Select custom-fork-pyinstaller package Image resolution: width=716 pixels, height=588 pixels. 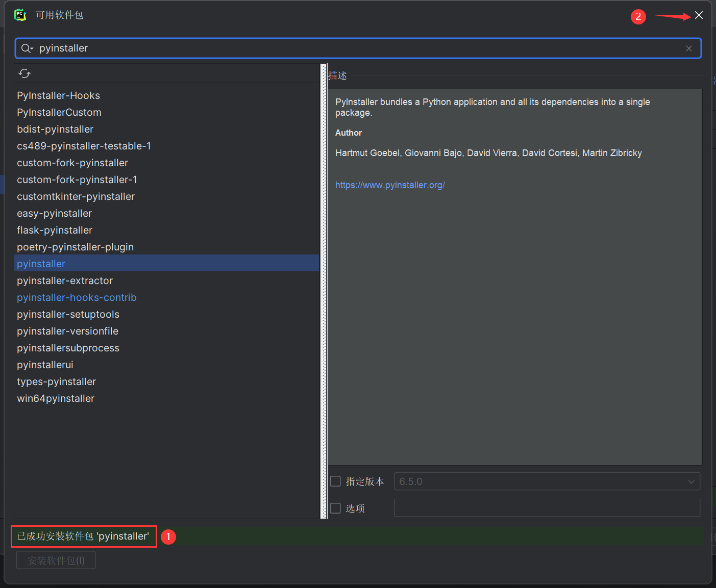pos(166,163)
